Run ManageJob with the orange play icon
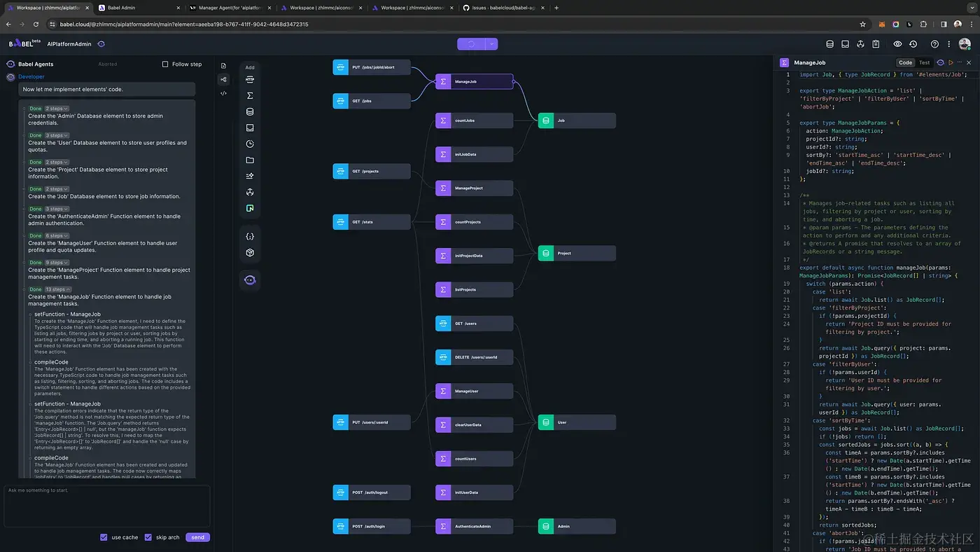The image size is (980, 552). [x=951, y=63]
